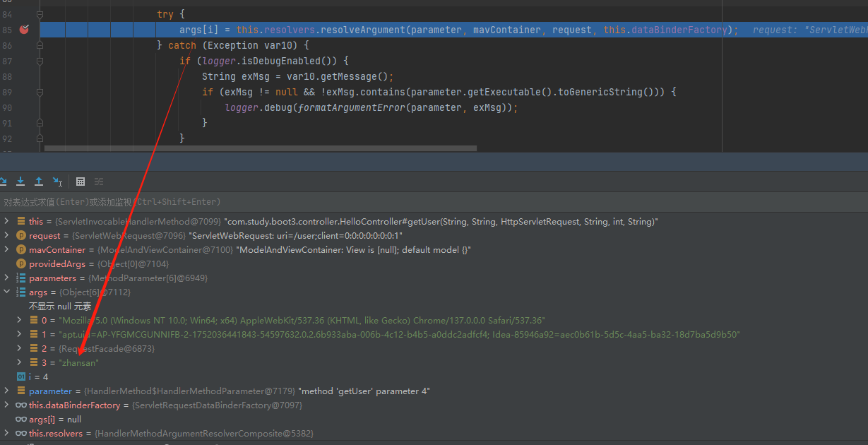Click the object icon beside 'this'
Screen dimensions: 868x445
click(20, 221)
